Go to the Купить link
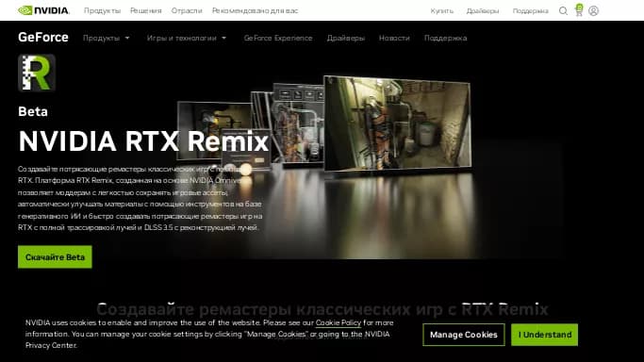Image resolution: width=644 pixels, height=362 pixels. pos(442,10)
